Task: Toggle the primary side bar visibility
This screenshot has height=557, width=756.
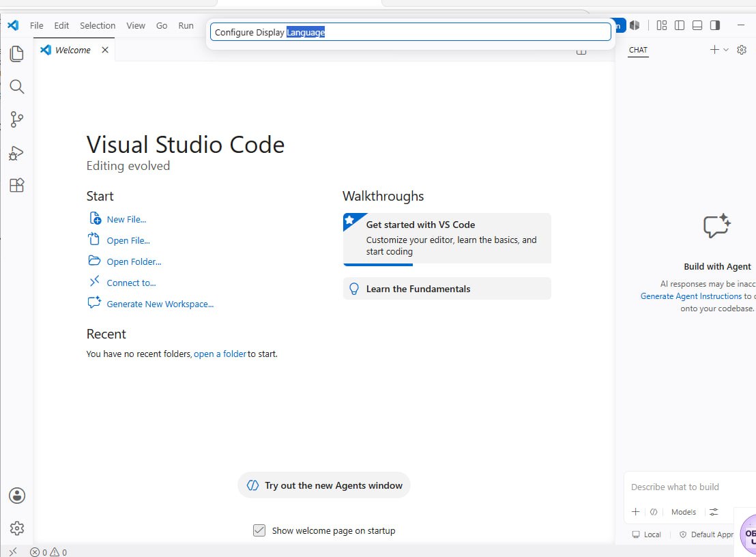Action: pyautogui.click(x=680, y=25)
